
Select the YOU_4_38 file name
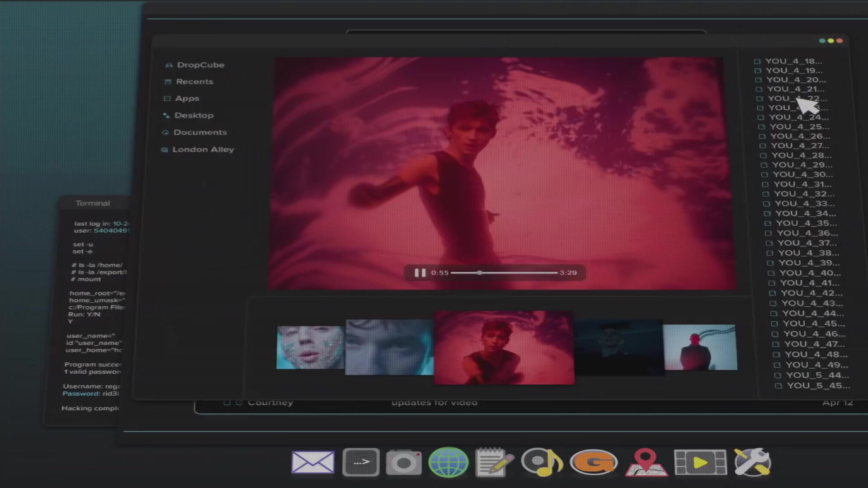pos(809,253)
